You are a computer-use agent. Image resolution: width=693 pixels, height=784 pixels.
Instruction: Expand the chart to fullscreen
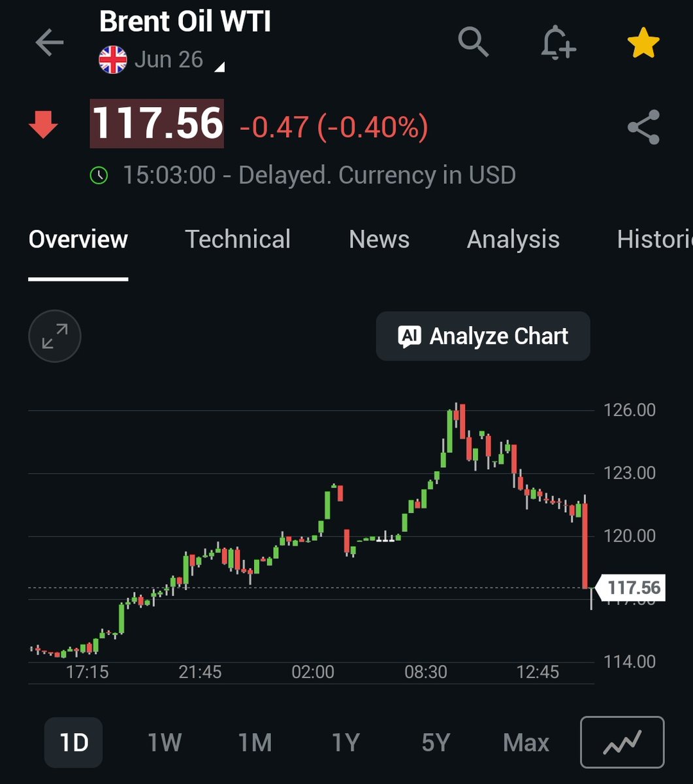[54, 336]
